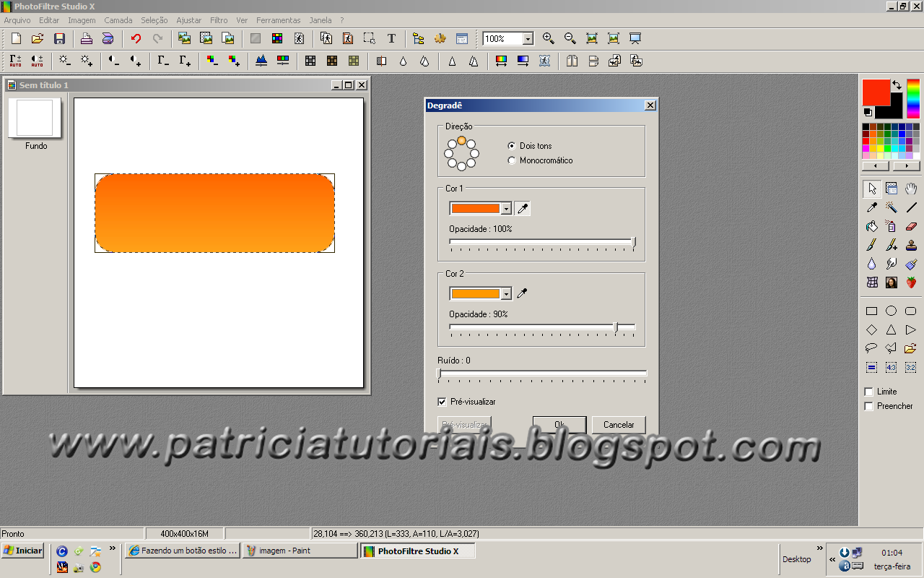Create a new image with the blank page icon
This screenshot has height=578, width=924.
point(16,38)
